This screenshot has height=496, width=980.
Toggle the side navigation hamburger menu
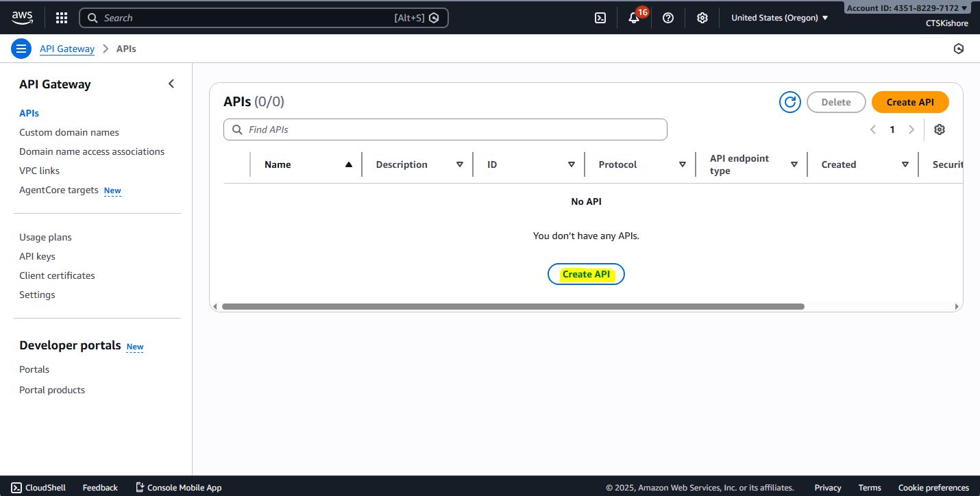[x=21, y=49]
